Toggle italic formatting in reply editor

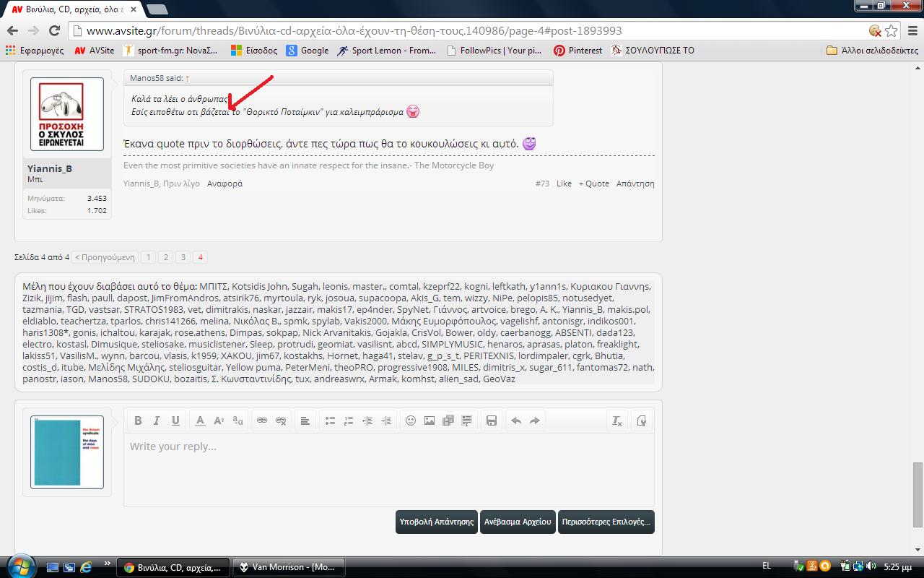(157, 420)
